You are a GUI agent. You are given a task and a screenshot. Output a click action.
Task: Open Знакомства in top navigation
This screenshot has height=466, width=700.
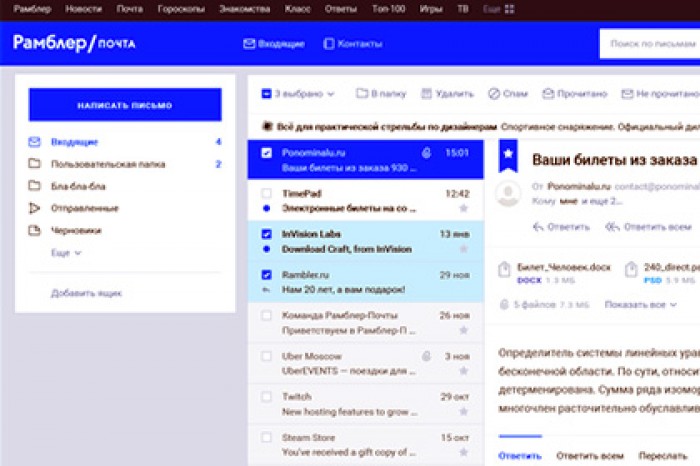click(245, 8)
